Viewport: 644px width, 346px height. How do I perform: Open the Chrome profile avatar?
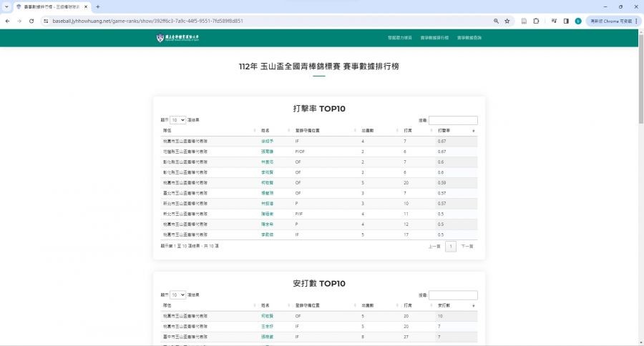point(577,21)
